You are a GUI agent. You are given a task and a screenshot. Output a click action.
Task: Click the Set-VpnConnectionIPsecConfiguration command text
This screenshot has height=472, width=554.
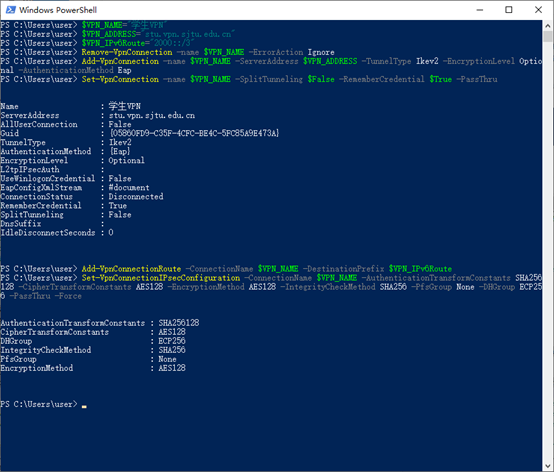click(161, 278)
